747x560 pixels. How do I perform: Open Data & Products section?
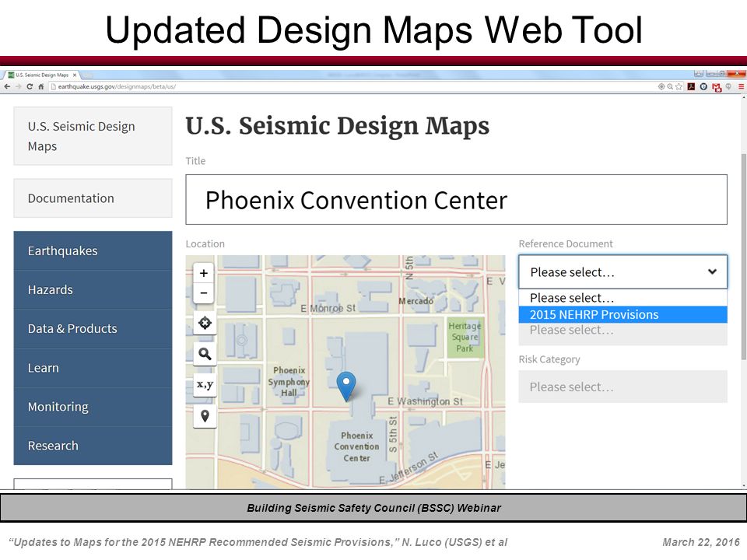[93, 328]
